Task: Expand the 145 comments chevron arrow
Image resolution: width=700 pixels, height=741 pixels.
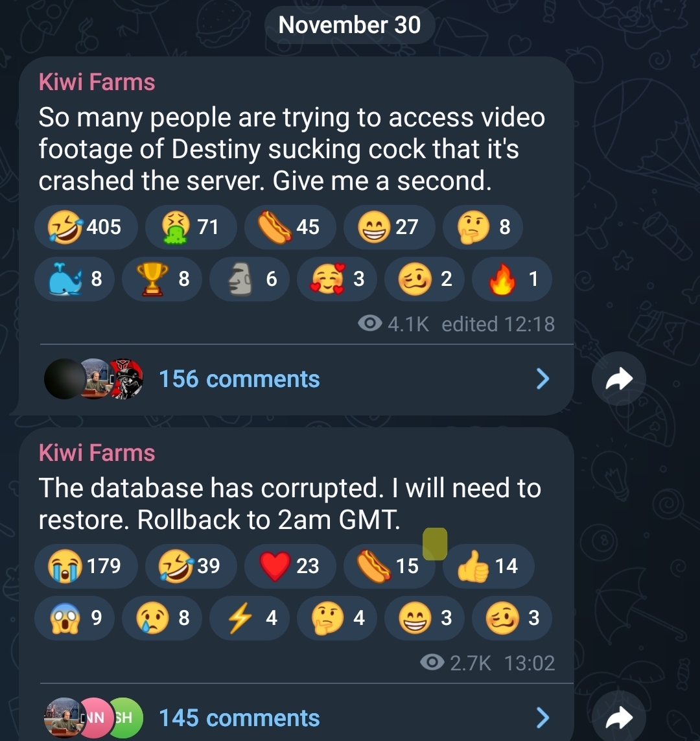Action: [543, 718]
